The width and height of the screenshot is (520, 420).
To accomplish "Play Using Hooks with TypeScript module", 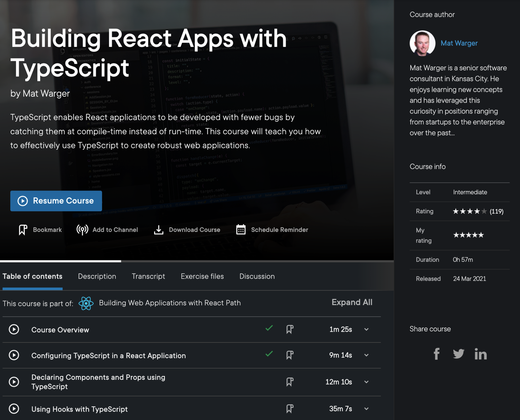I will point(14,408).
